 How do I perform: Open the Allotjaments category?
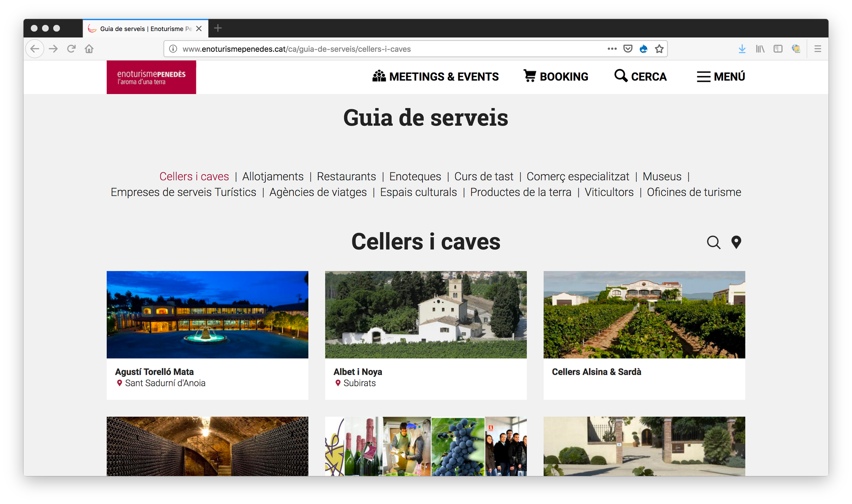pos(273,177)
